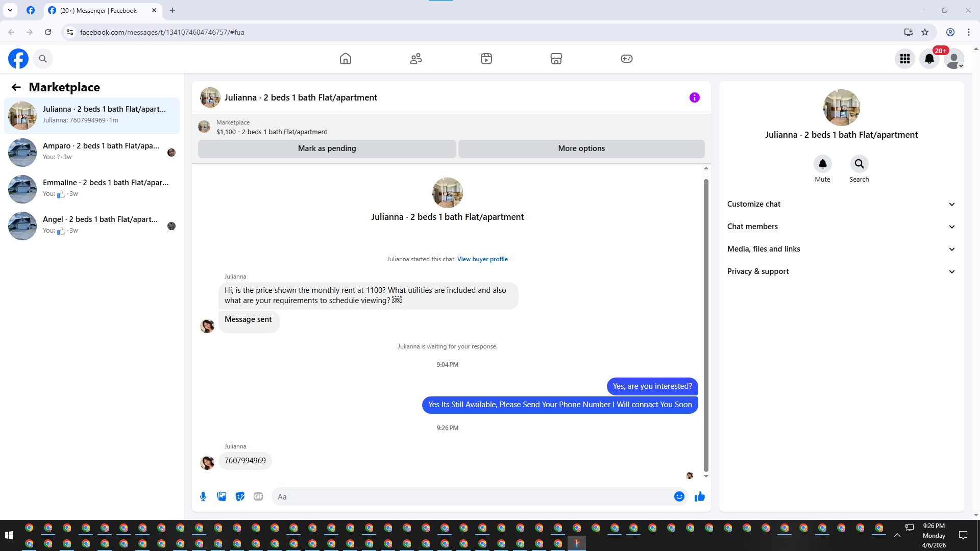Image resolution: width=980 pixels, height=551 pixels.
Task: Search in conversation with magnifier icon
Action: 860,164
